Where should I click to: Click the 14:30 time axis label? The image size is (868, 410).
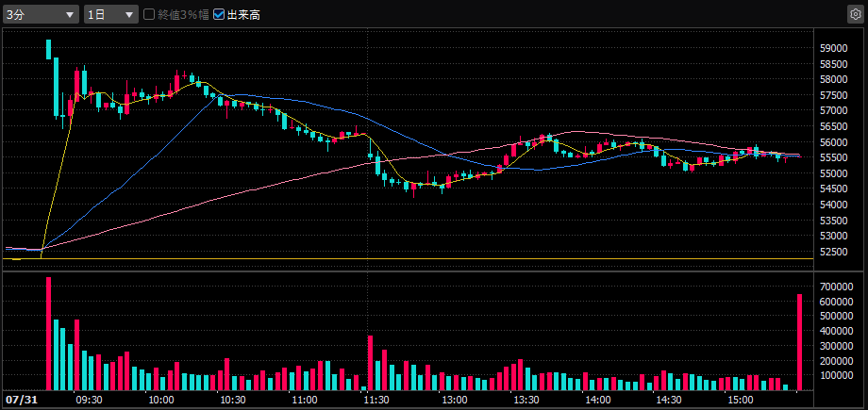(670, 400)
